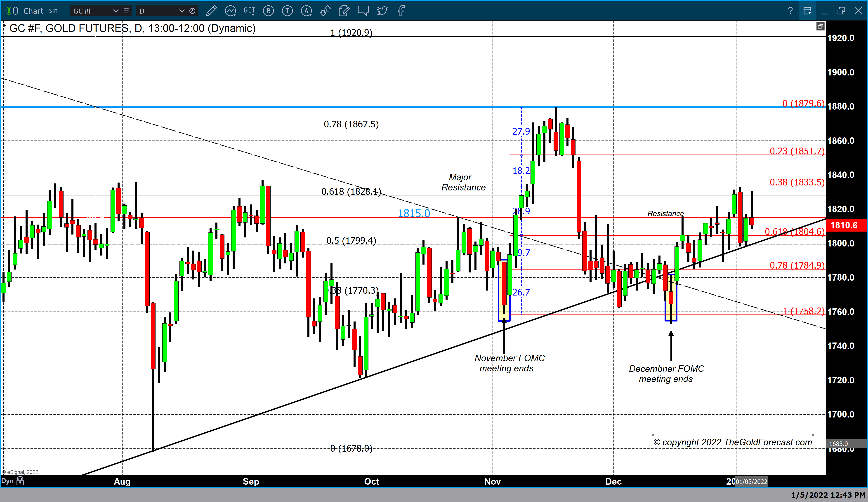Click the circled T toolbar icon
Image resolution: width=868 pixels, height=502 pixels.
287,11
